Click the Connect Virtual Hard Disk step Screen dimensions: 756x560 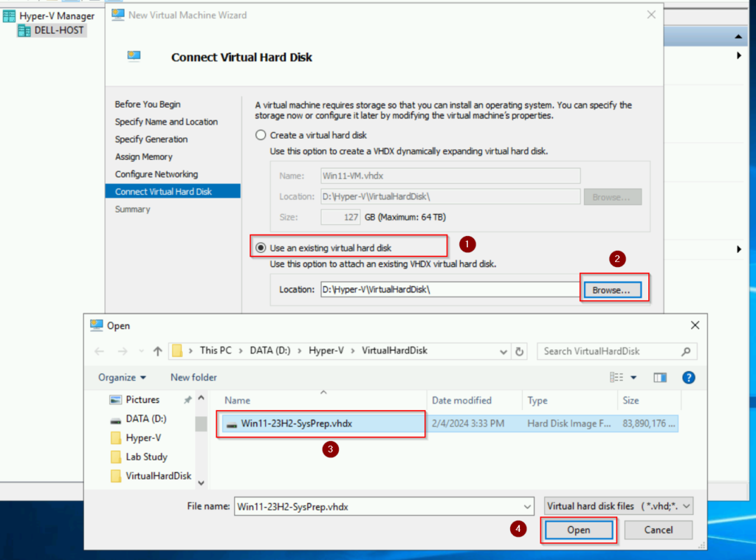[173, 191]
